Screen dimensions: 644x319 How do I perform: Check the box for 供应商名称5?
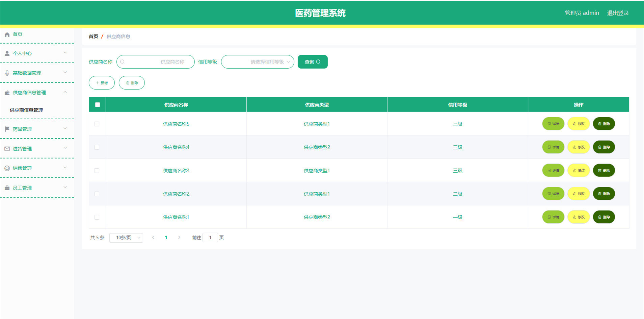(97, 124)
